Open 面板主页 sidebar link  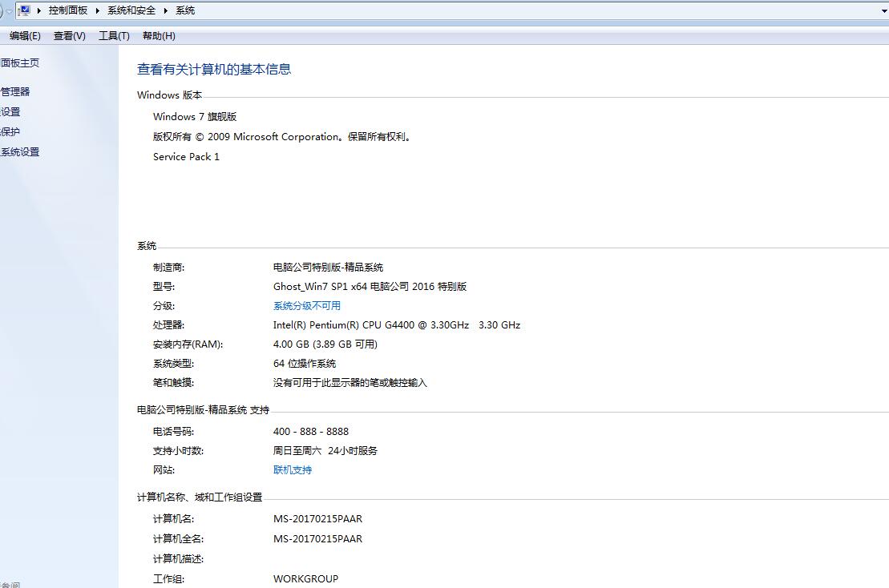20,62
